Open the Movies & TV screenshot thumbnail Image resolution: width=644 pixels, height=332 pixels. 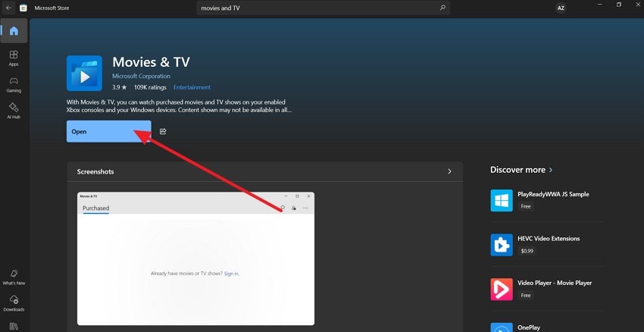[x=196, y=258]
